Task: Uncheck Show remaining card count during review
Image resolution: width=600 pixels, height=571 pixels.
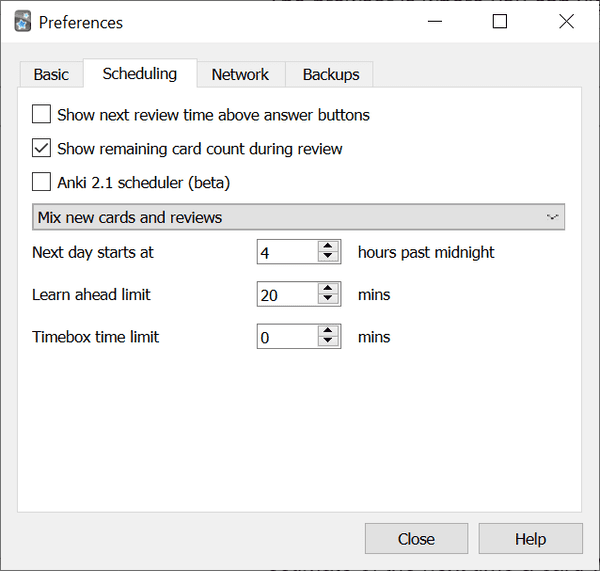Action: 42,149
